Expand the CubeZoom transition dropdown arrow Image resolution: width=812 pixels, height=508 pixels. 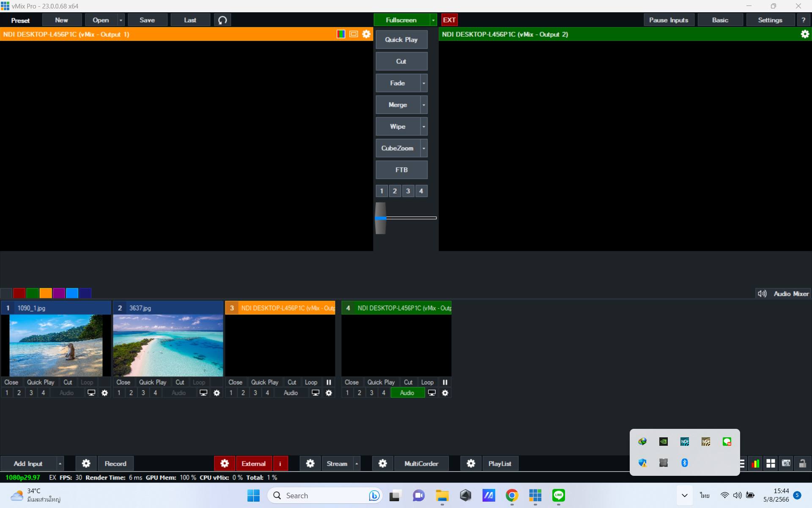[424, 148]
